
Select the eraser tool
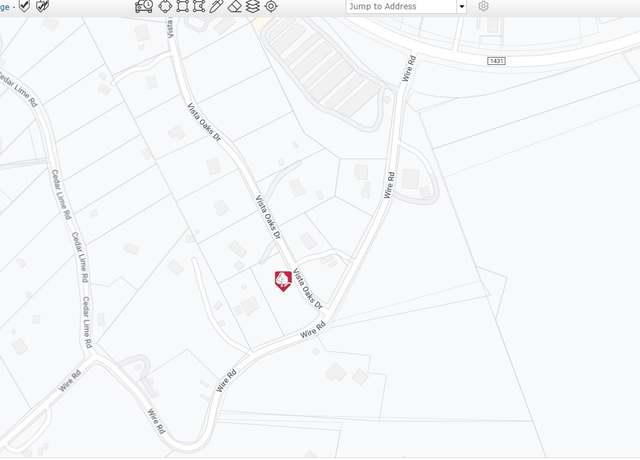tap(235, 6)
